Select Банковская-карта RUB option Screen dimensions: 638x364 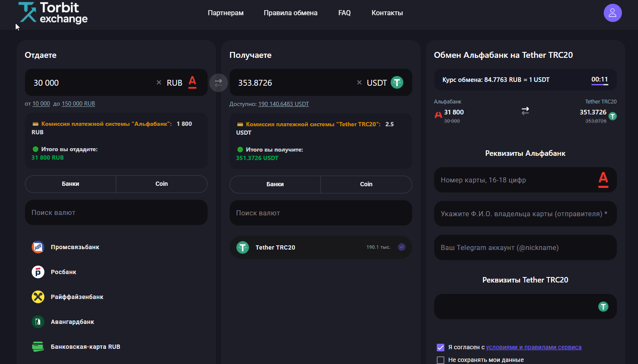[x=85, y=347]
